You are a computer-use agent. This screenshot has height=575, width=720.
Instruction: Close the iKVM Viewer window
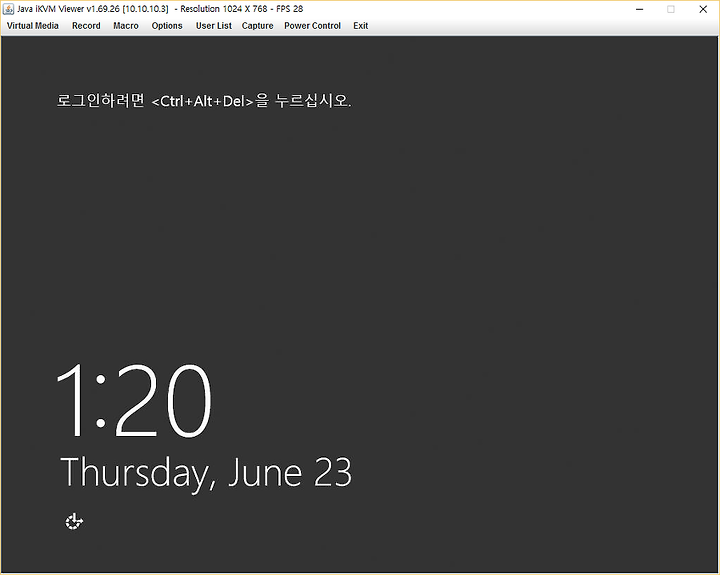coord(703,9)
